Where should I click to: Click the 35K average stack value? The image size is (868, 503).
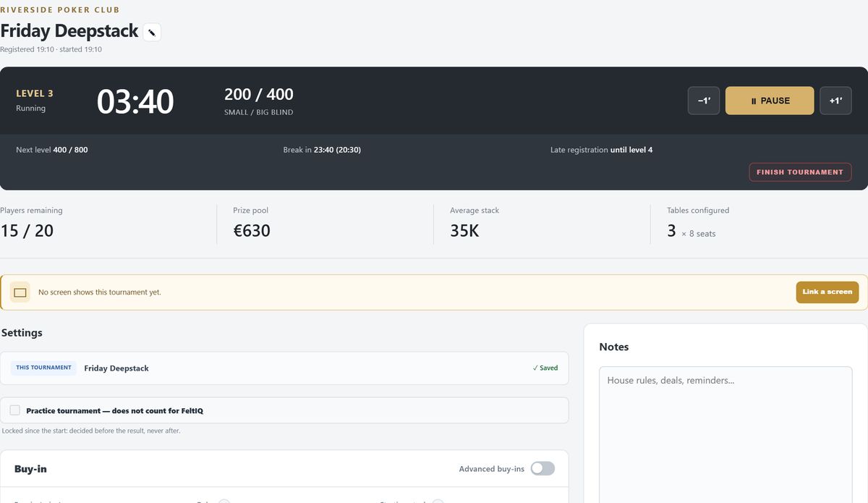click(464, 231)
